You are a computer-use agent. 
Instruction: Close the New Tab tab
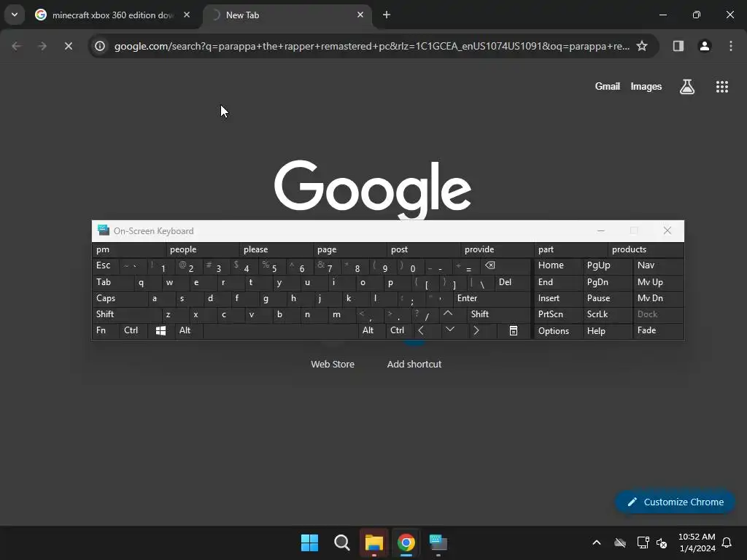[x=360, y=15]
